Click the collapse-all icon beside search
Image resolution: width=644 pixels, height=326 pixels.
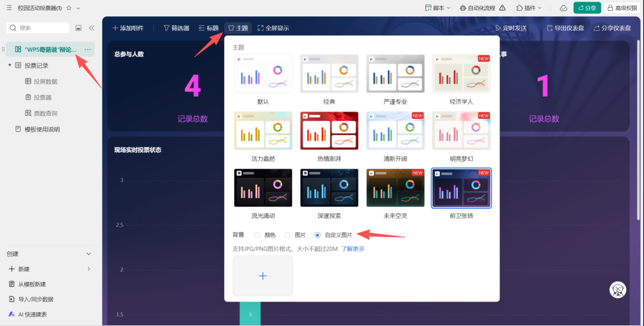point(79,28)
